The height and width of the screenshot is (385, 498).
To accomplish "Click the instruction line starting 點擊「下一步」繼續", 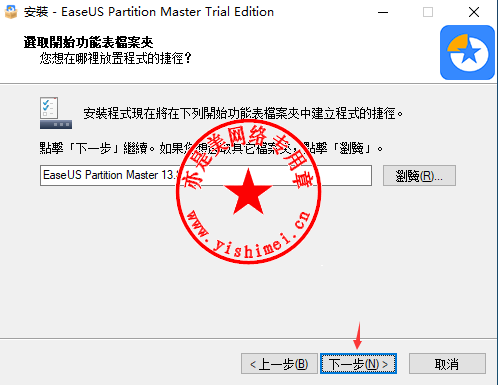I will pyautogui.click(x=211, y=148).
